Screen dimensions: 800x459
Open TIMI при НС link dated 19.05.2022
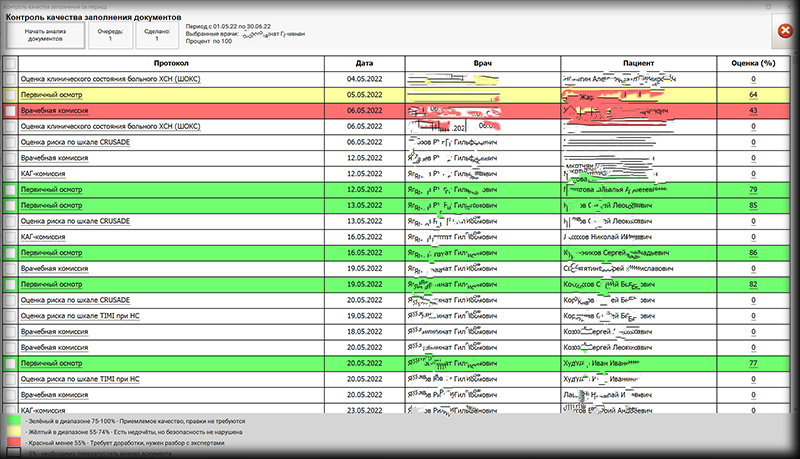pos(80,316)
